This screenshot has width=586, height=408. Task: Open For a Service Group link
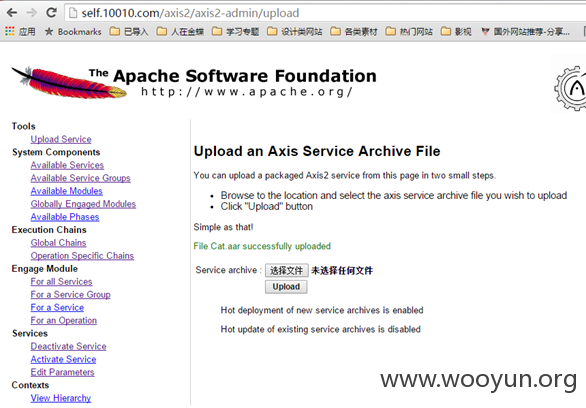[71, 295]
